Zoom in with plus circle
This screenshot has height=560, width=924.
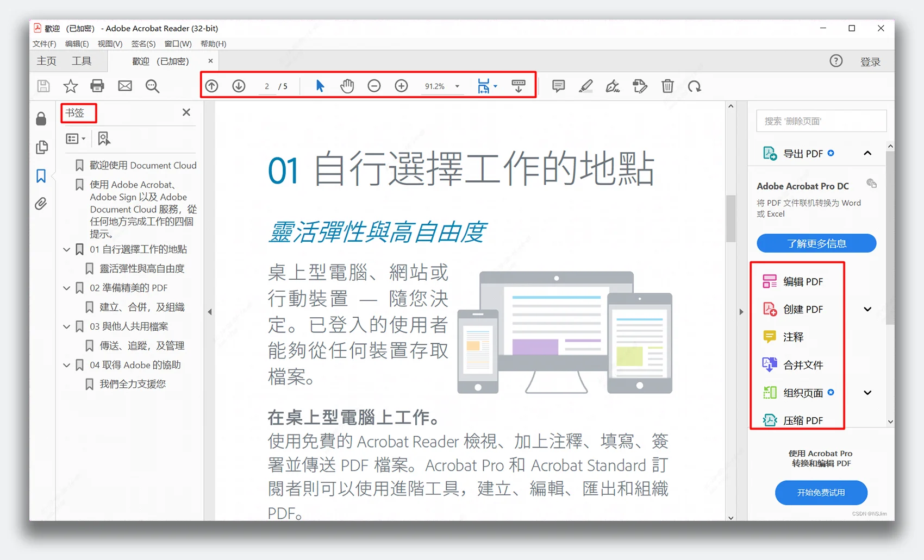coord(401,86)
